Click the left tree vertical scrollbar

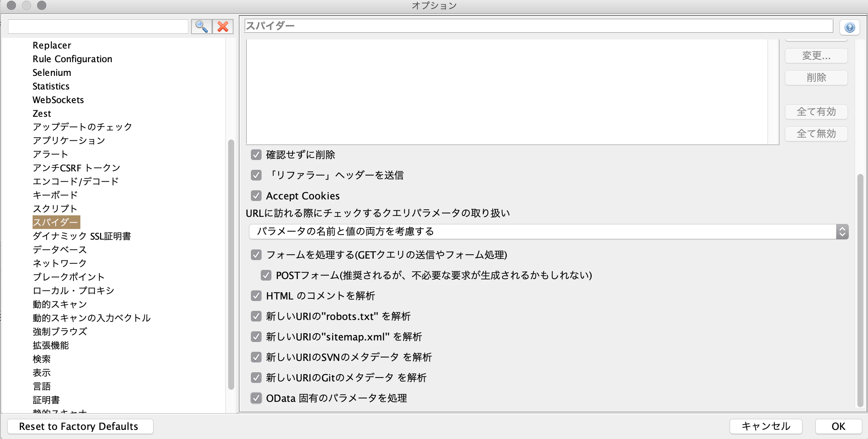(x=231, y=264)
